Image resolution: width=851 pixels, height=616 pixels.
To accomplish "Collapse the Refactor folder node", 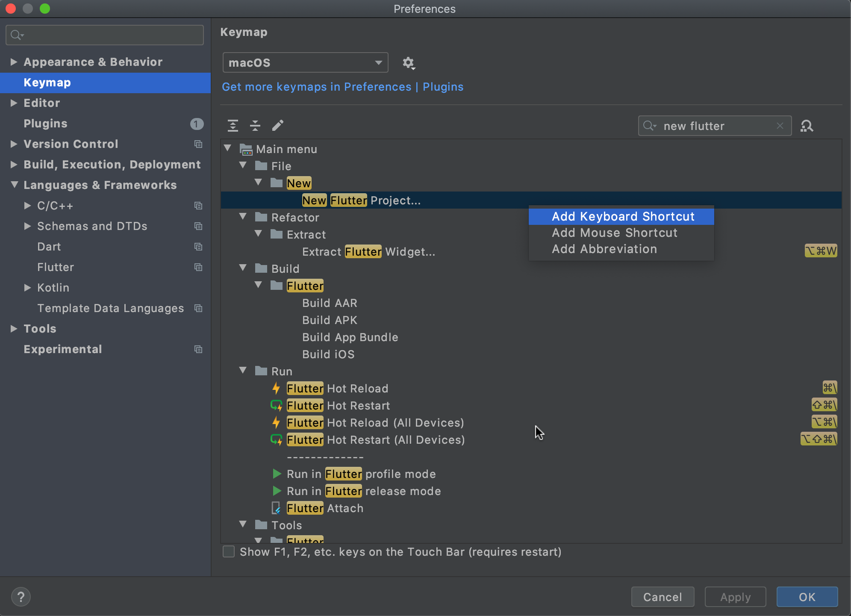I will point(243,217).
